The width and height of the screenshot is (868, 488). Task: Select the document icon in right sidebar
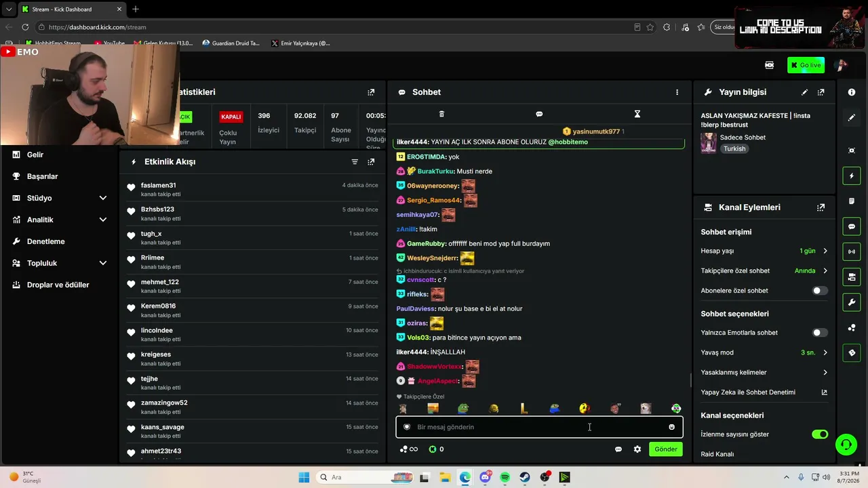coord(852,201)
